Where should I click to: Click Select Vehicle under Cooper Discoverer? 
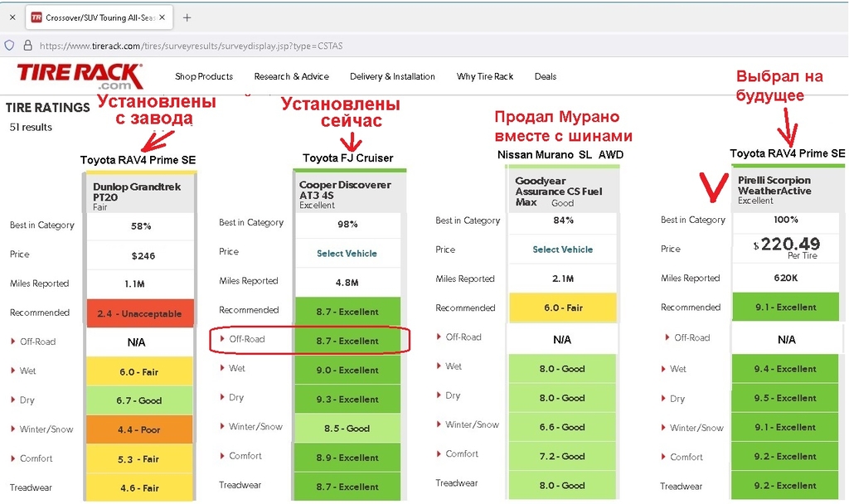pyautogui.click(x=347, y=254)
